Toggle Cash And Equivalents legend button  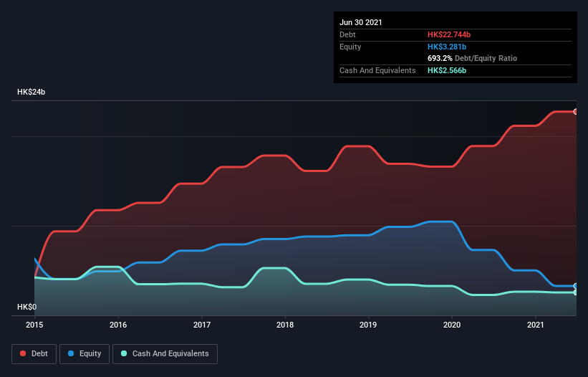165,354
